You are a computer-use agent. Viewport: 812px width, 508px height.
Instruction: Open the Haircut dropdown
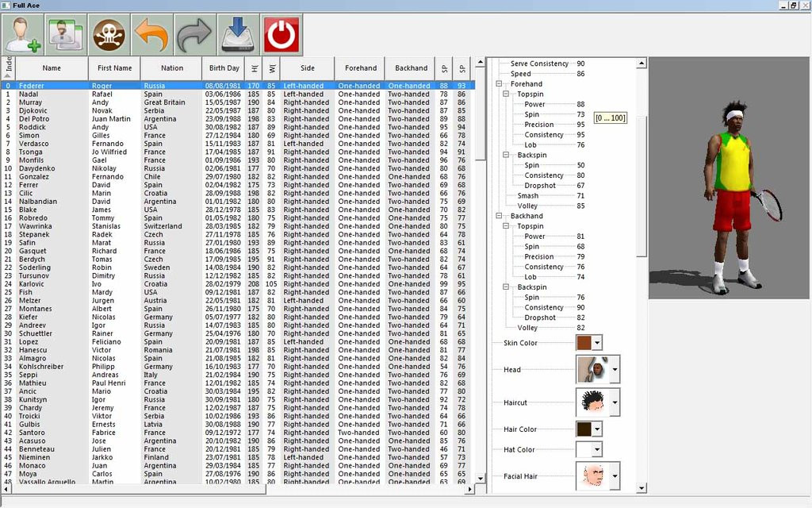pyautogui.click(x=615, y=402)
